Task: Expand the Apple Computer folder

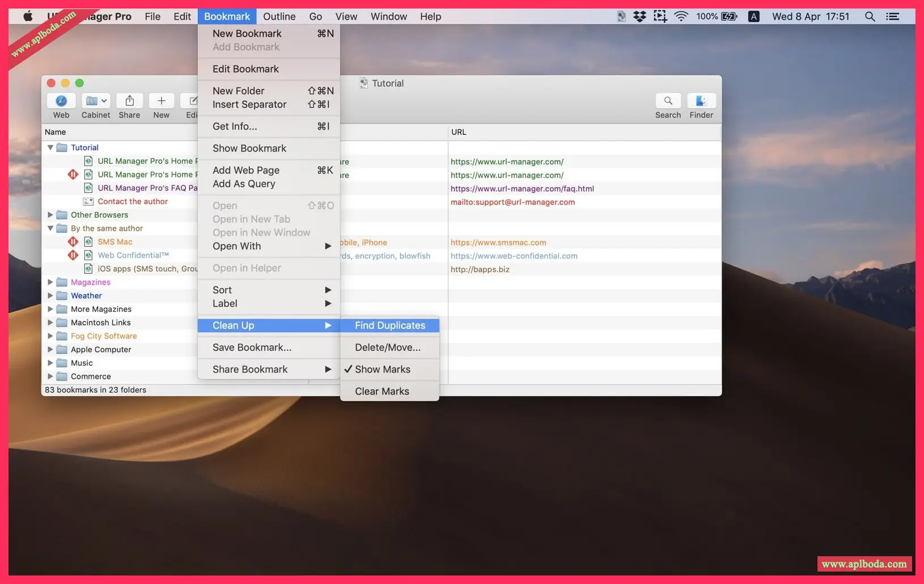Action: [50, 349]
